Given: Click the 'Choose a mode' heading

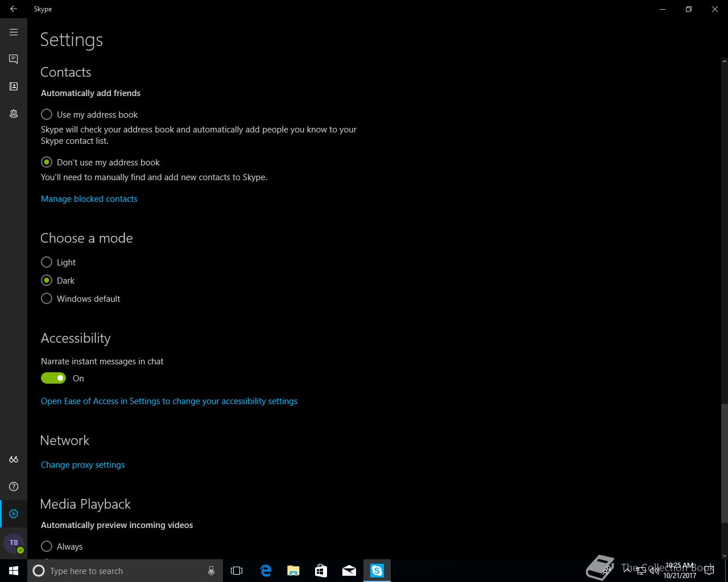Looking at the screenshot, I should [x=86, y=238].
